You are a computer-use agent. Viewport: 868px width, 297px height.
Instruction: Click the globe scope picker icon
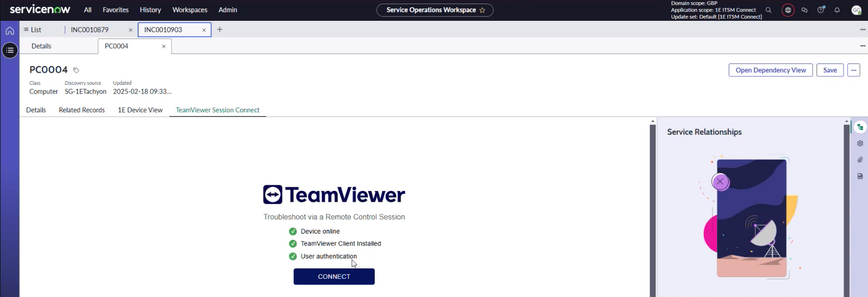(788, 10)
